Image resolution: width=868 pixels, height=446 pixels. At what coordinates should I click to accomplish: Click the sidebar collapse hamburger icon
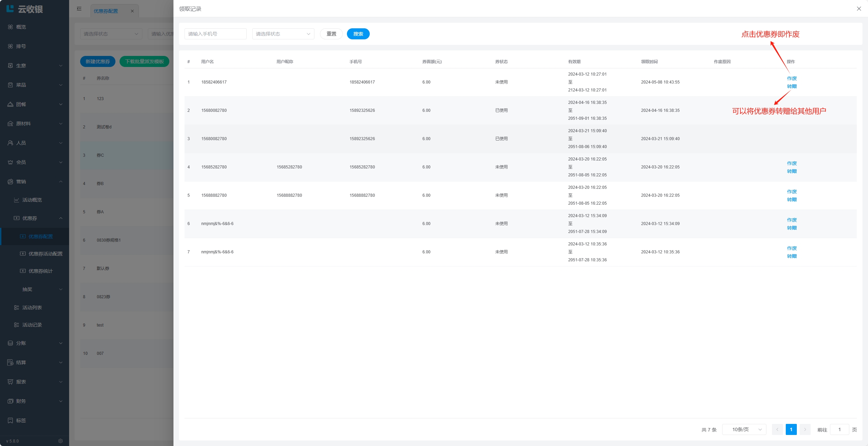coord(79,9)
